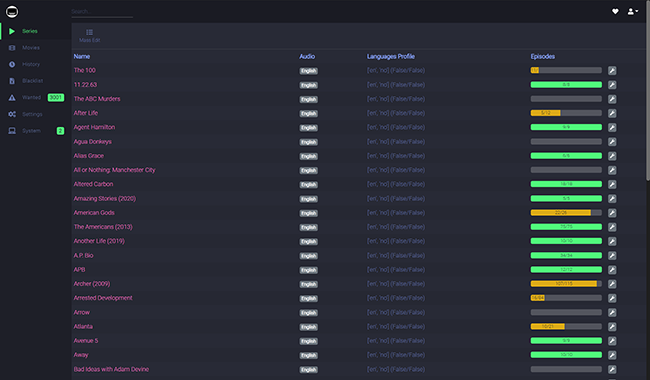Click wrench icon for Bad Ideas with Adam Devine
This screenshot has width=650, height=380.
pyautogui.click(x=612, y=369)
